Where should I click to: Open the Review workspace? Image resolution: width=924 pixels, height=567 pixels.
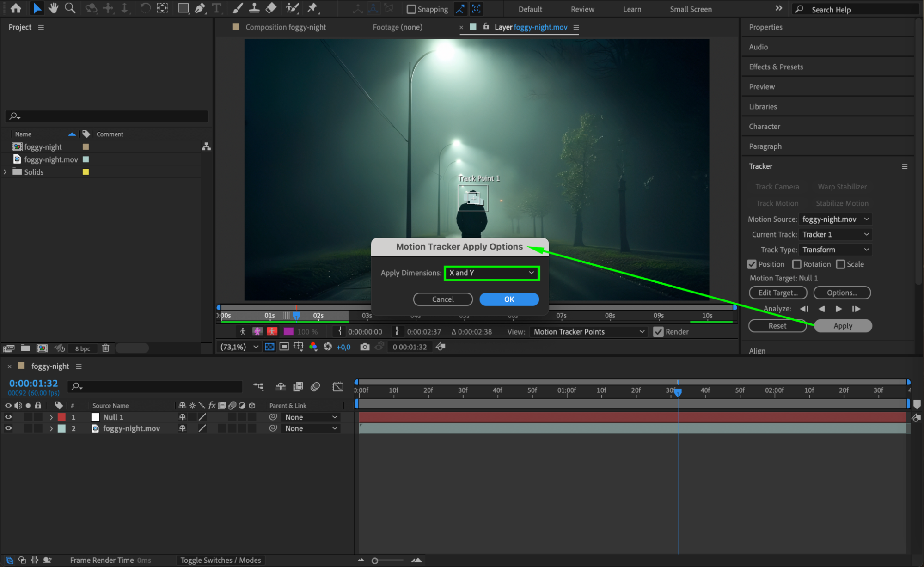(x=582, y=9)
